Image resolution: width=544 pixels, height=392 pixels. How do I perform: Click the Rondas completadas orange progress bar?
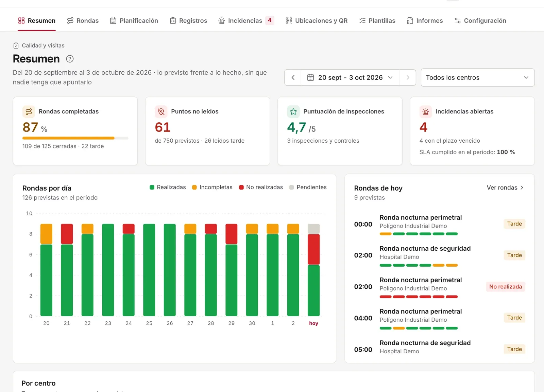68,138
